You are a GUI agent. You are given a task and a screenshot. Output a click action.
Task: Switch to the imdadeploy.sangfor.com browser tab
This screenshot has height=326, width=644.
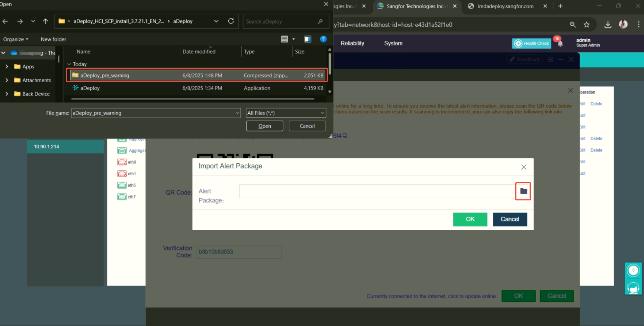coord(505,6)
